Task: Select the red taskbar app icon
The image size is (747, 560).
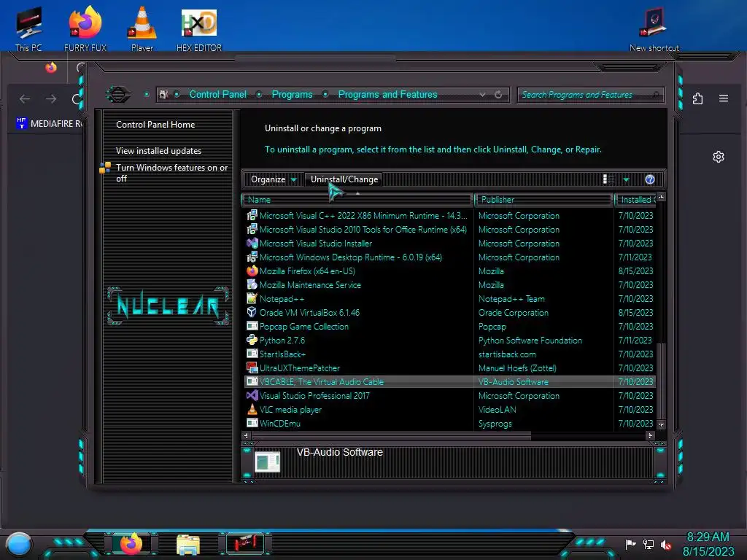Action: 245,543
